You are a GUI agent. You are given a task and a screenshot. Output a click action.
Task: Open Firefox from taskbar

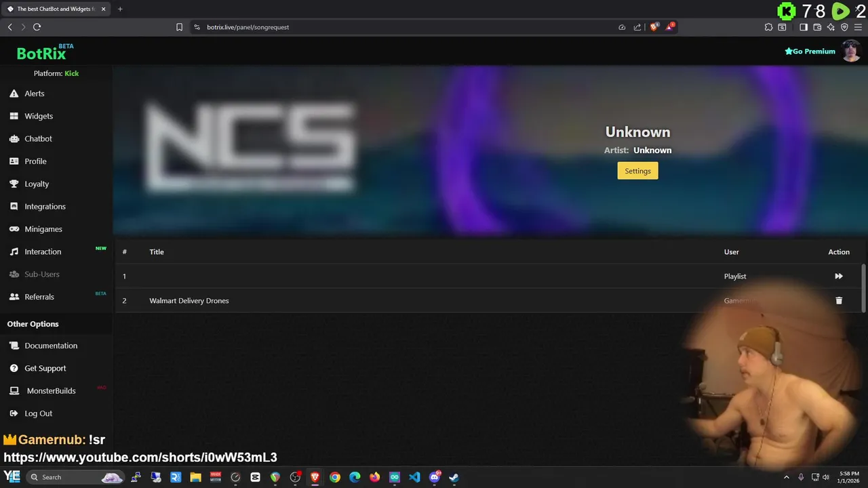[x=375, y=477]
